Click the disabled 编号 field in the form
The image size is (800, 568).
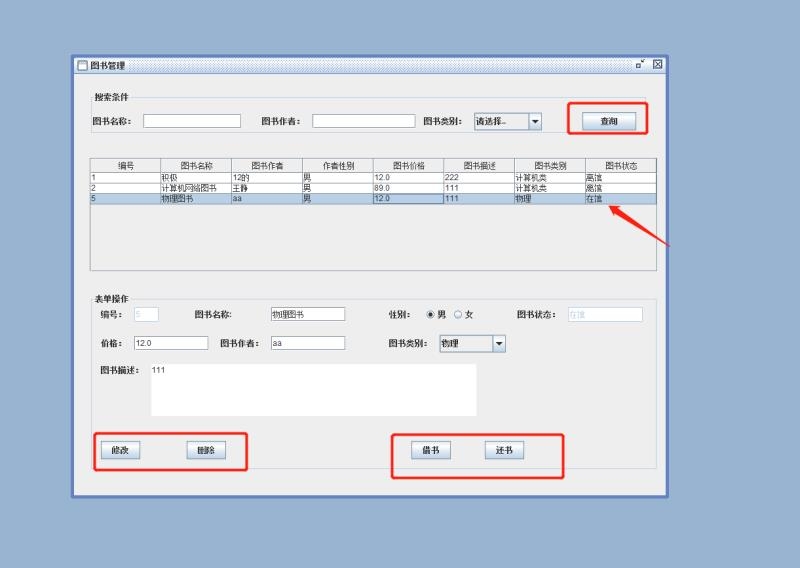click(x=146, y=314)
